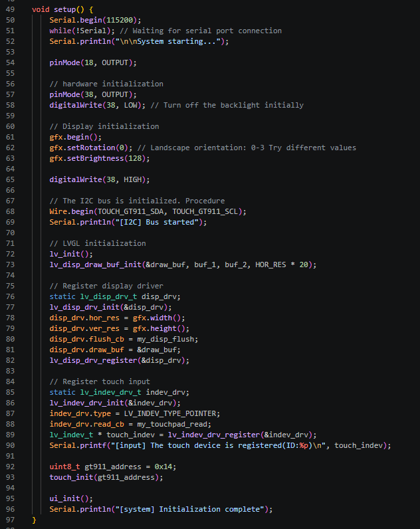This screenshot has width=420, height=529.
Task: Click 'Serial.println("[I2C] Bus started");' line
Action: pyautogui.click(x=128, y=222)
